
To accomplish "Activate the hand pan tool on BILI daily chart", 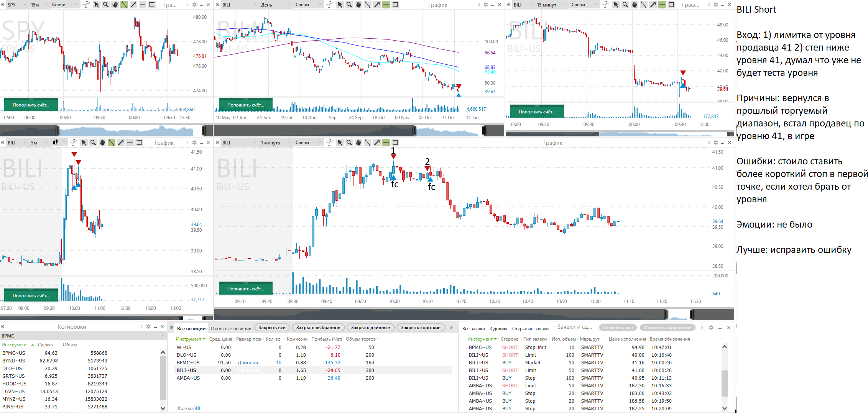I will point(358,5).
